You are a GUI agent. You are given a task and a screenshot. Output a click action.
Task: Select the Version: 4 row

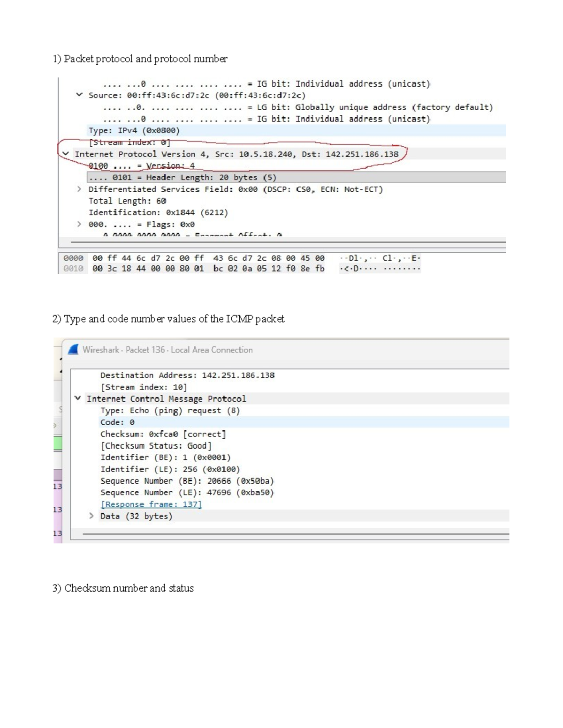(x=141, y=165)
